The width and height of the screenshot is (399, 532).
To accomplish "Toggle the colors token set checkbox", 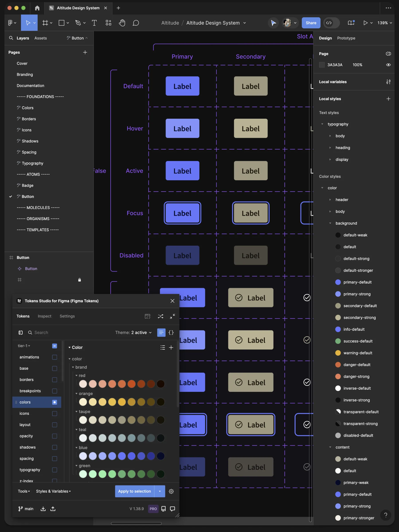I will tap(55, 402).
